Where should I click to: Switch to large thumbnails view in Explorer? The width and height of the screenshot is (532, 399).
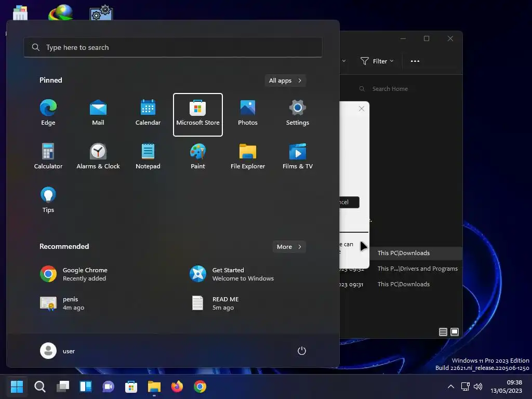click(x=454, y=332)
